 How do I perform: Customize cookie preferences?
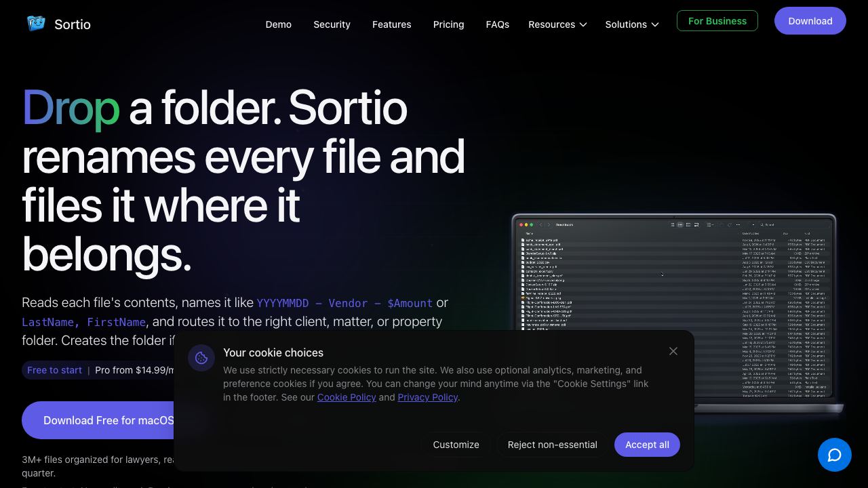pyautogui.click(x=456, y=445)
